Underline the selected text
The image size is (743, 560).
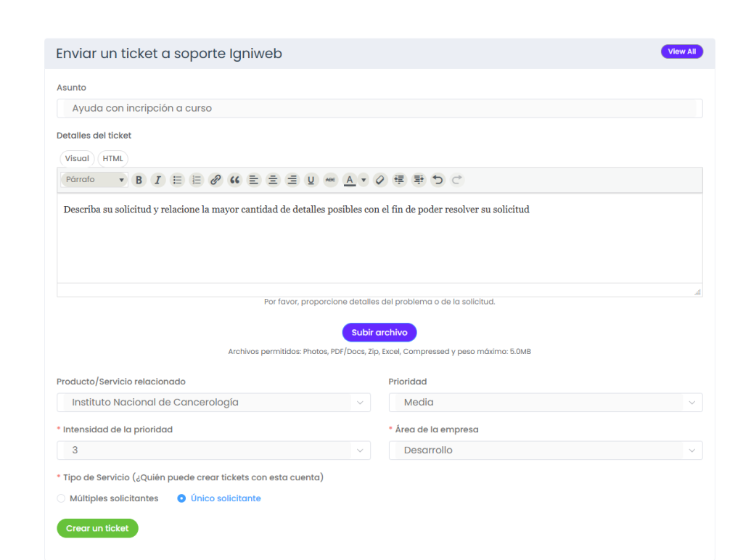(311, 180)
